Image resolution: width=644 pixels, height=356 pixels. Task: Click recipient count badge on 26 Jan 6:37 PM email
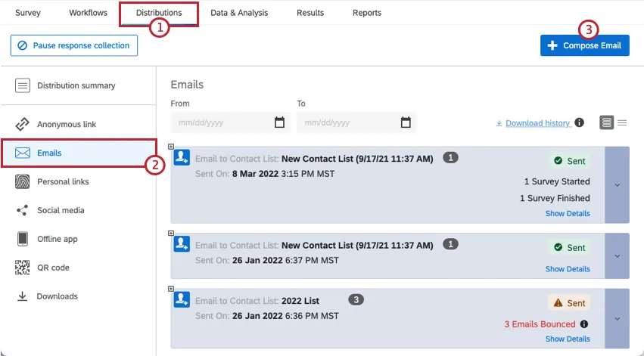coord(450,244)
